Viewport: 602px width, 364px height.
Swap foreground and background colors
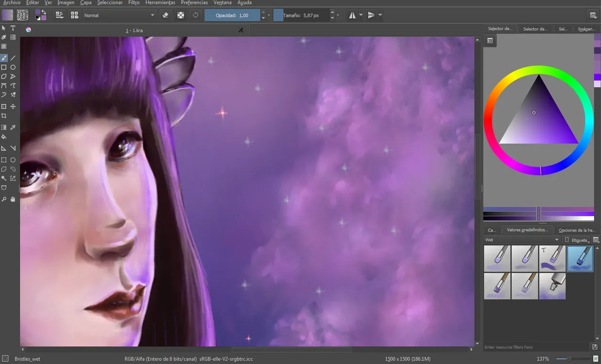click(44, 12)
